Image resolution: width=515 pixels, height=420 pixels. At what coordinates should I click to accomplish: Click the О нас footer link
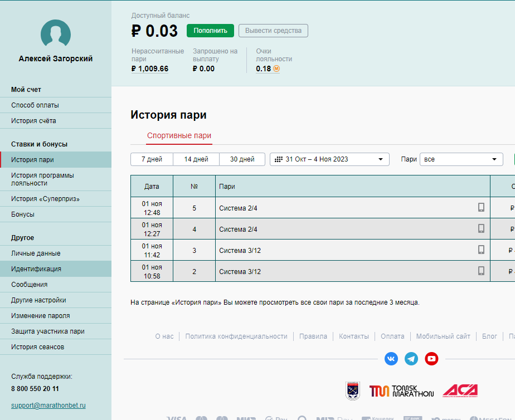pos(164,336)
